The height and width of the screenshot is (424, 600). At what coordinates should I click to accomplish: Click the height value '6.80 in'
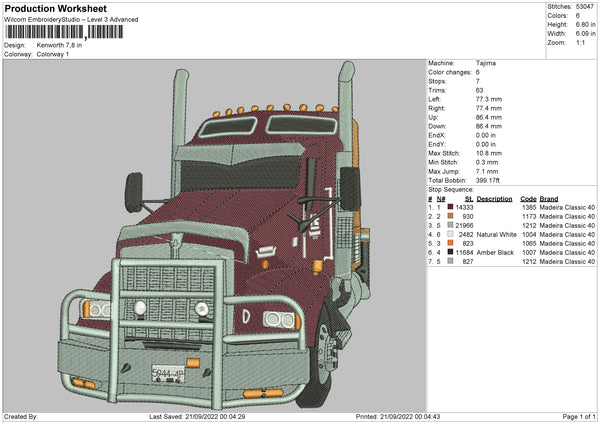click(585, 24)
